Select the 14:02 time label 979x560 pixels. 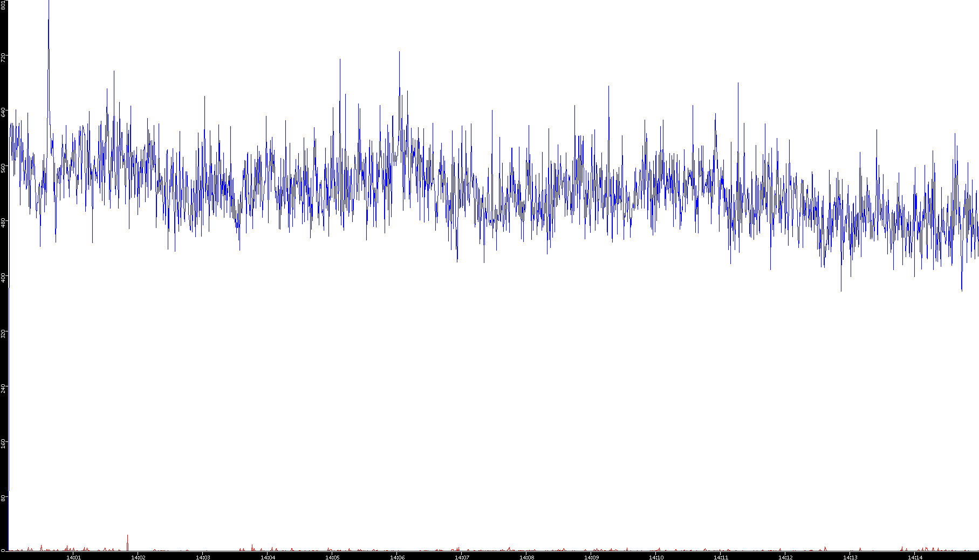[138, 557]
